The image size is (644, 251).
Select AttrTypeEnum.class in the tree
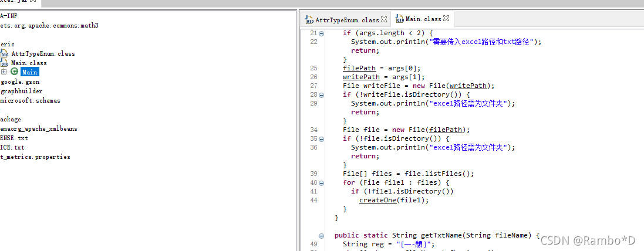click(43, 54)
